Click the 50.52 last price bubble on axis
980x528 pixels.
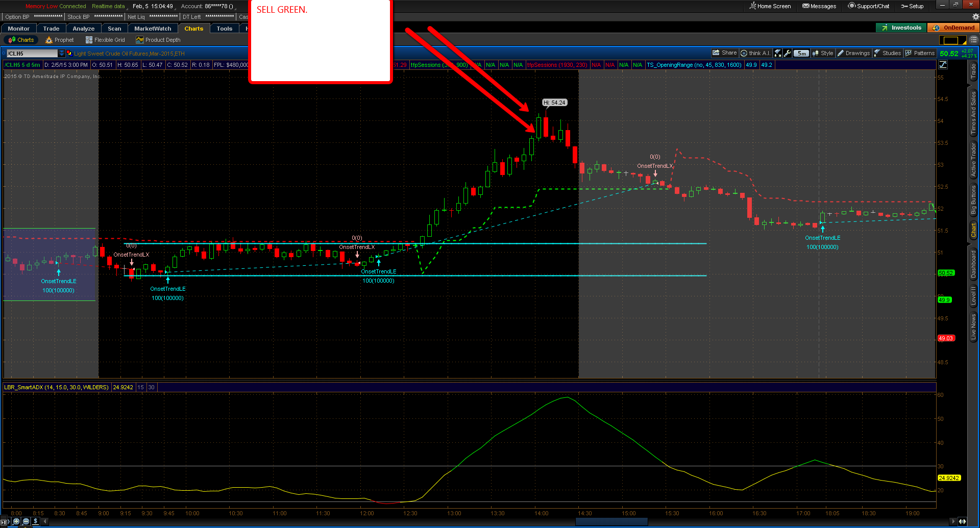945,273
